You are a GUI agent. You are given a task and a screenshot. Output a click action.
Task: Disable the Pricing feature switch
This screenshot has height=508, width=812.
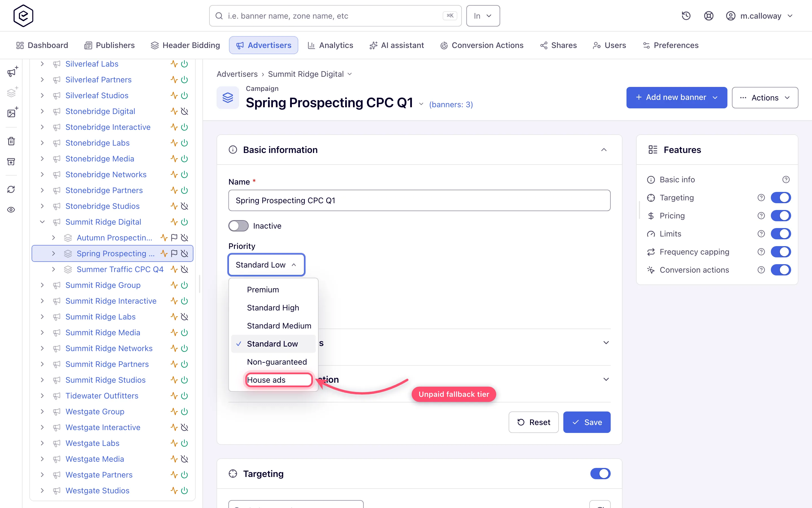781,216
